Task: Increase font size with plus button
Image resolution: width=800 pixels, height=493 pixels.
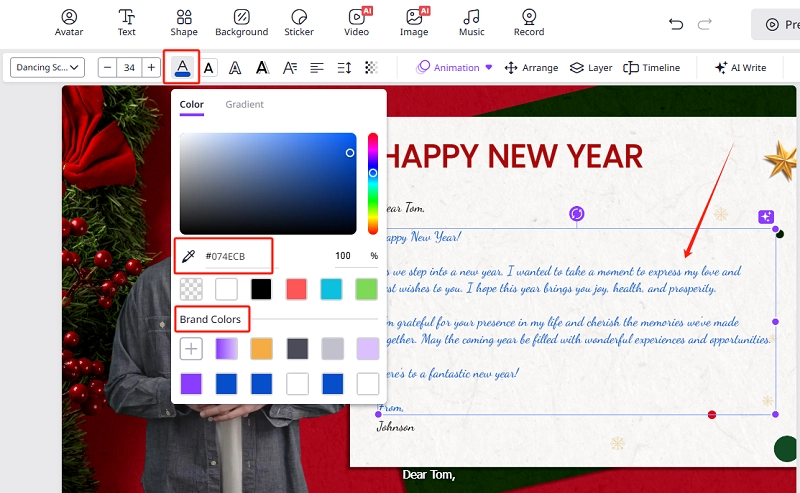Action: pyautogui.click(x=151, y=67)
